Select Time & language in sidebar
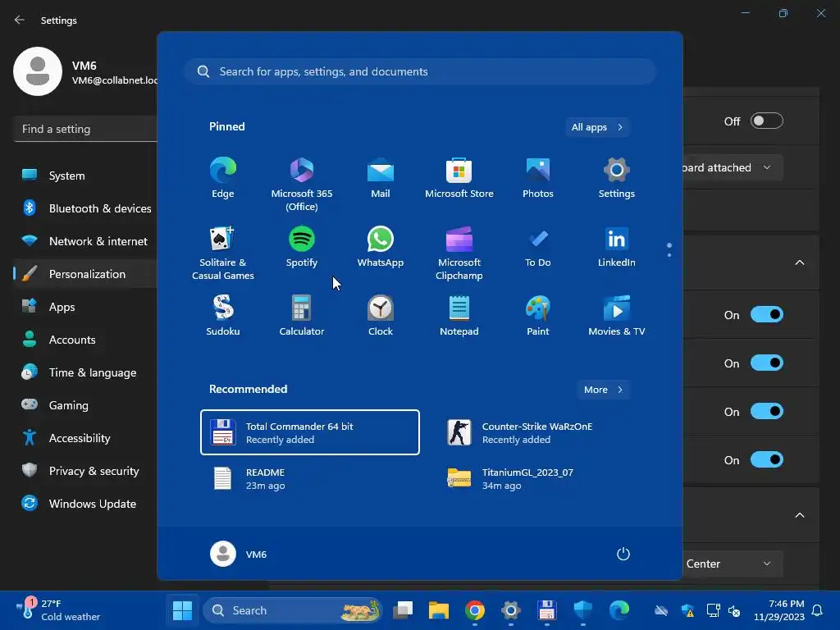Image resolution: width=840 pixels, height=630 pixels. click(x=85, y=372)
